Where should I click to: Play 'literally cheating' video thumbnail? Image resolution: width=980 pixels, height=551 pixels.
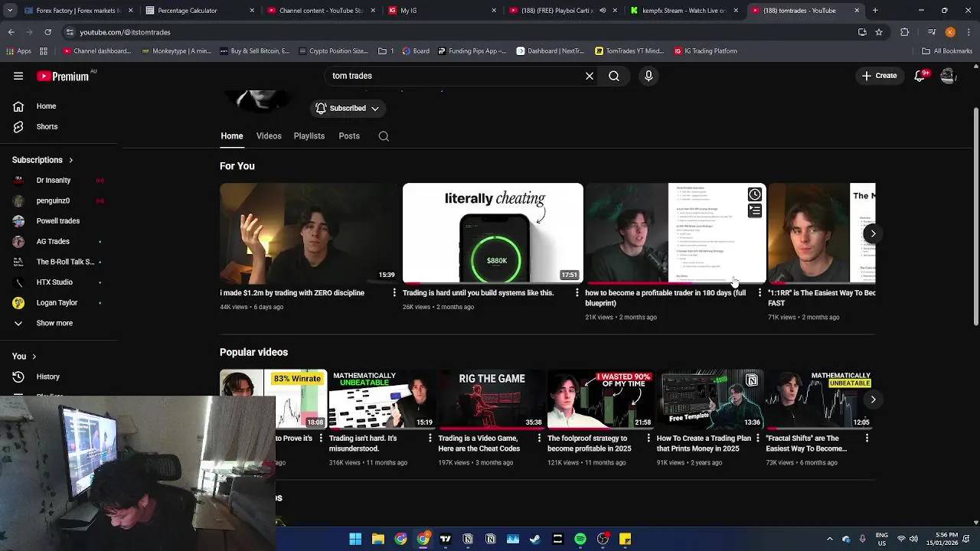493,233
